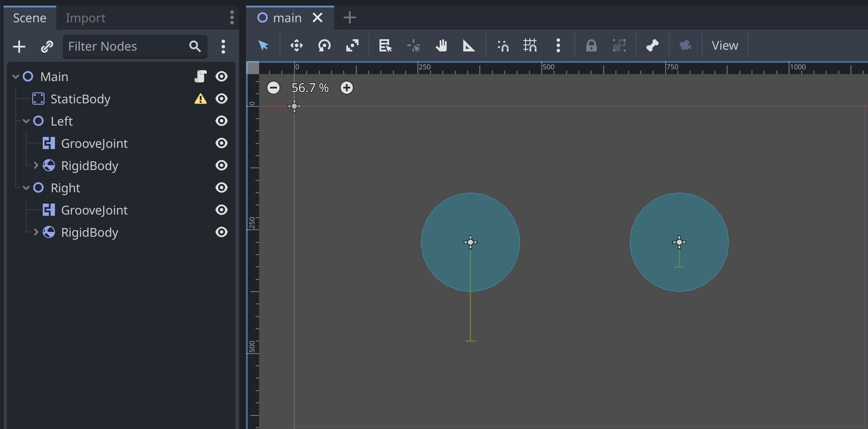Zoom in using the plus control
The image size is (868, 429).
(x=346, y=88)
